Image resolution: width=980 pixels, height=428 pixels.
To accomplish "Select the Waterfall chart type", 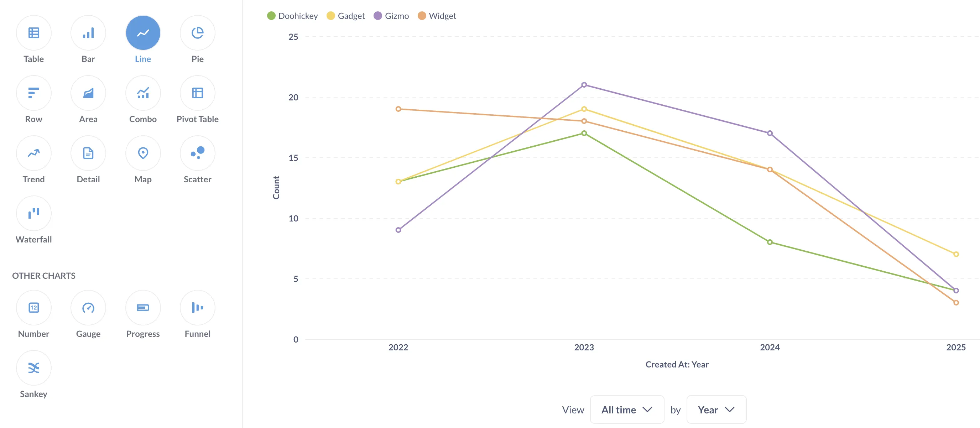I will (33, 213).
